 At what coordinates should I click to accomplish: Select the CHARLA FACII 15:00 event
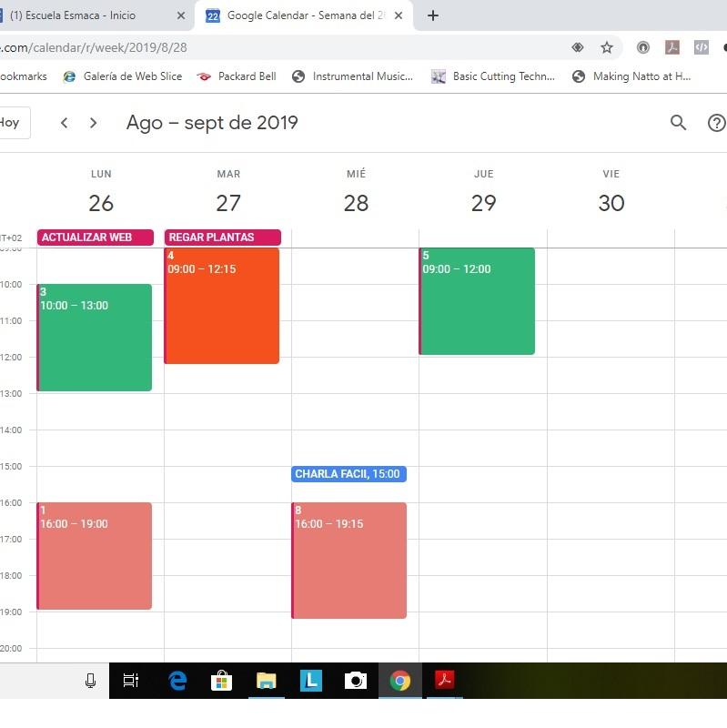tap(348, 474)
